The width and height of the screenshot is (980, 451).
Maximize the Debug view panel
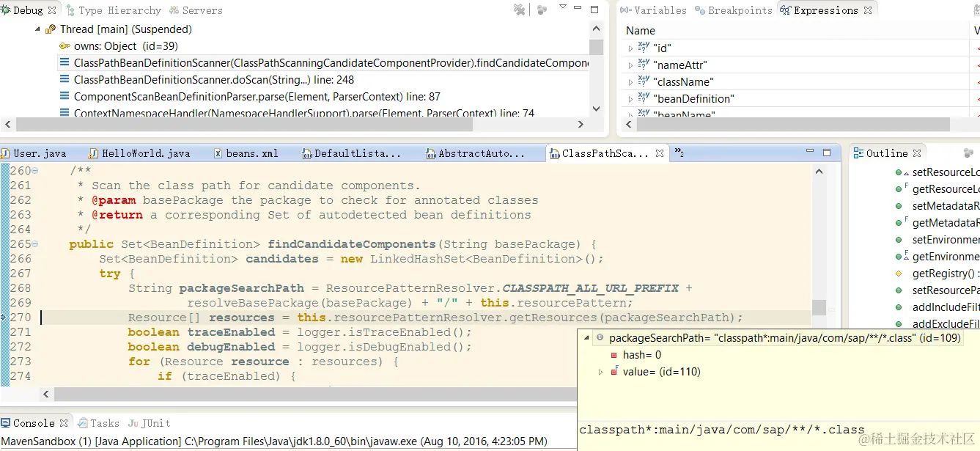click(x=595, y=10)
